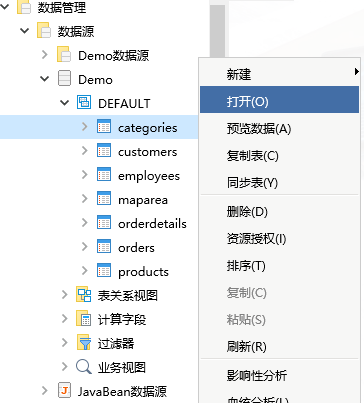364x403 pixels.
Task: Click the employees table icon
Action: click(104, 175)
